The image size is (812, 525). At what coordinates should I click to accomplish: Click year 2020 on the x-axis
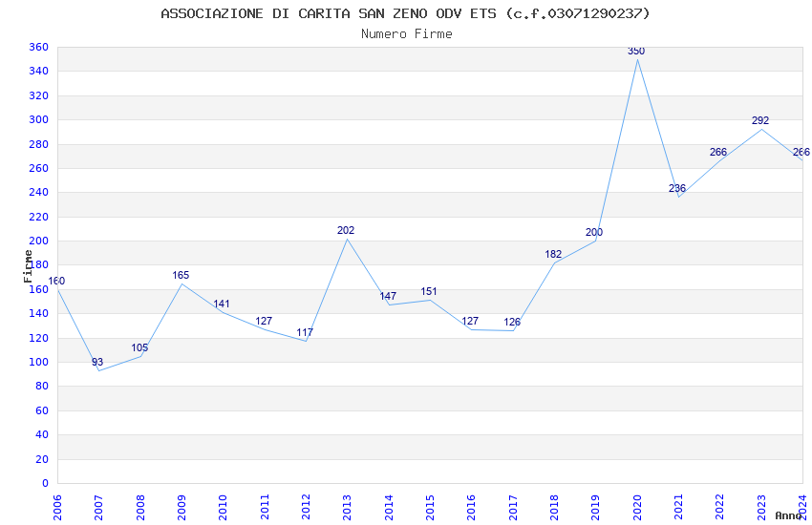click(637, 508)
